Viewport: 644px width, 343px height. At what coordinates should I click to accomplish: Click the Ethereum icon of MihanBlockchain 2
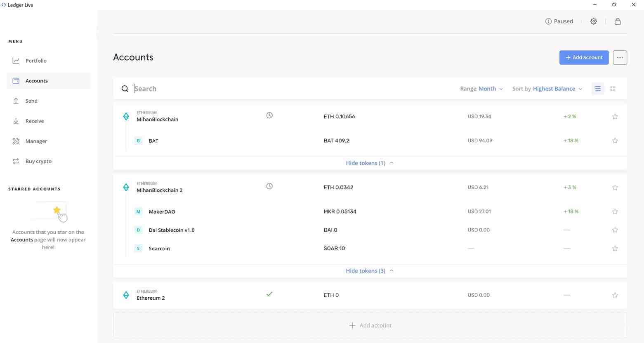126,187
